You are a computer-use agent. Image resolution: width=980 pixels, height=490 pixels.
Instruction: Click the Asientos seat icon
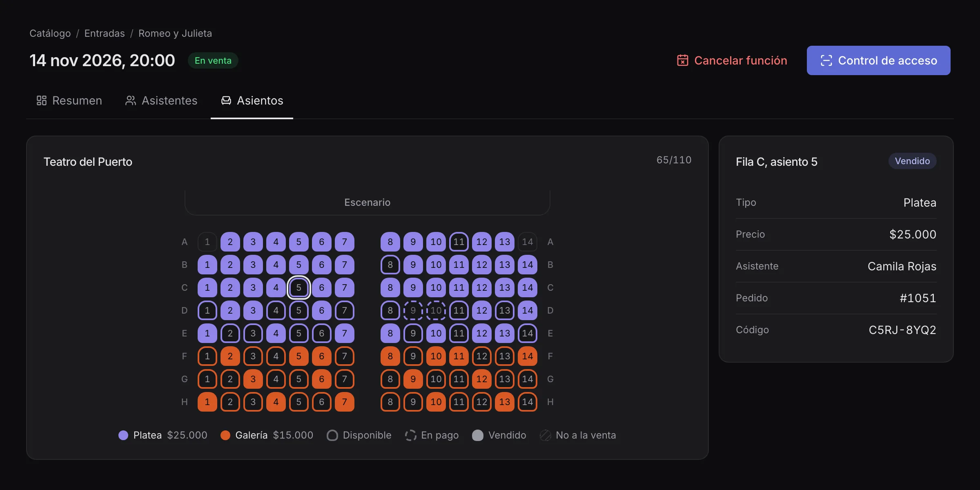(x=226, y=100)
